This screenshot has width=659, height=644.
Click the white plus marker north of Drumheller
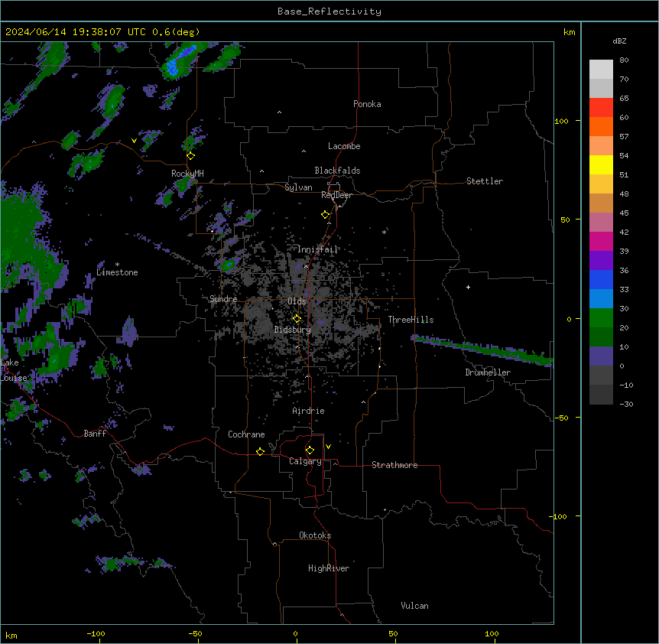pos(468,287)
